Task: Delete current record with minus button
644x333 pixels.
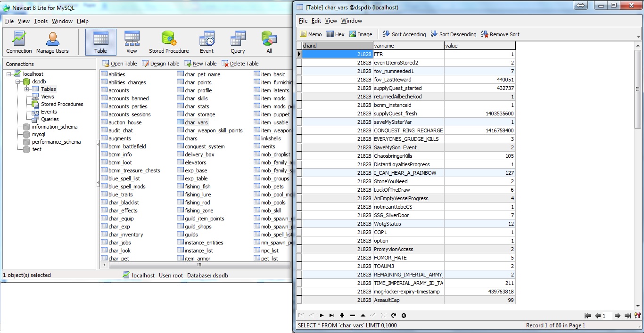Action: coord(352,316)
